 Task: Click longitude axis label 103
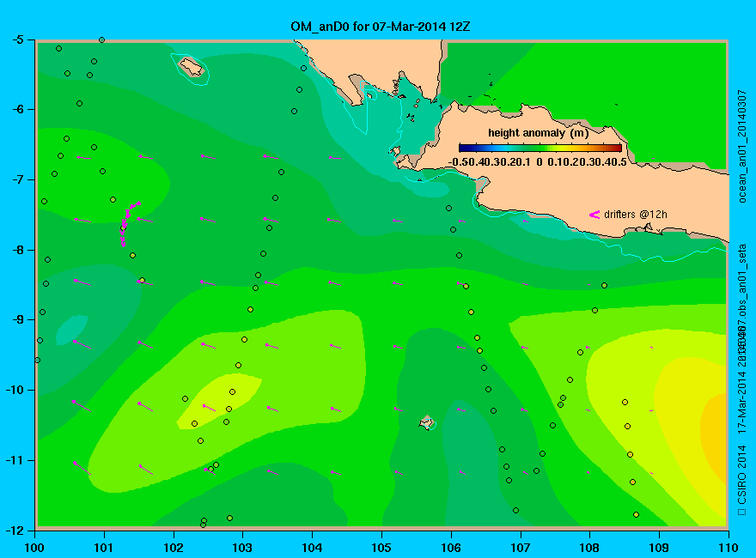[242, 548]
